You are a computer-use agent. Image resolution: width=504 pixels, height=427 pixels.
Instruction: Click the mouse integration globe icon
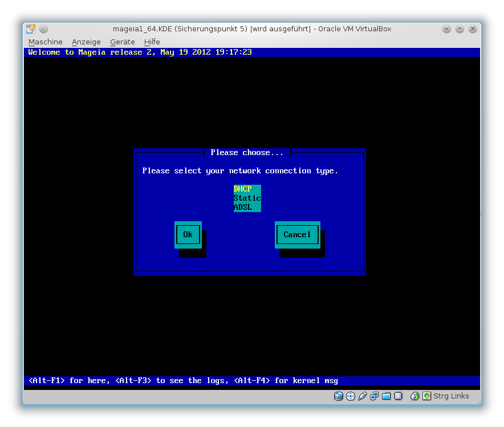(415, 396)
